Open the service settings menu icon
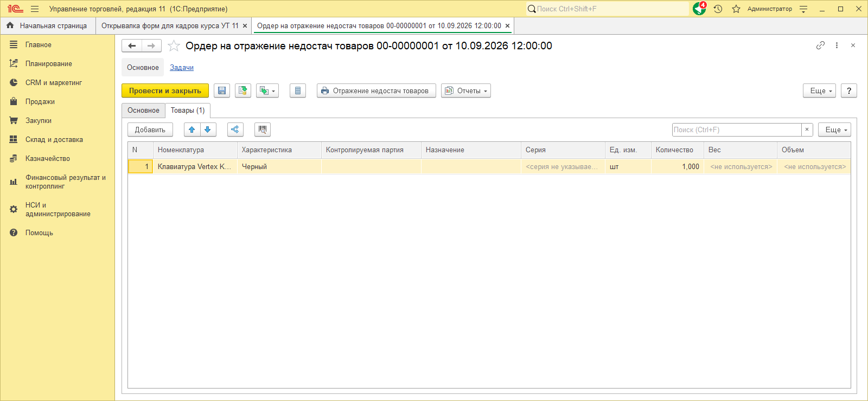 (x=803, y=9)
